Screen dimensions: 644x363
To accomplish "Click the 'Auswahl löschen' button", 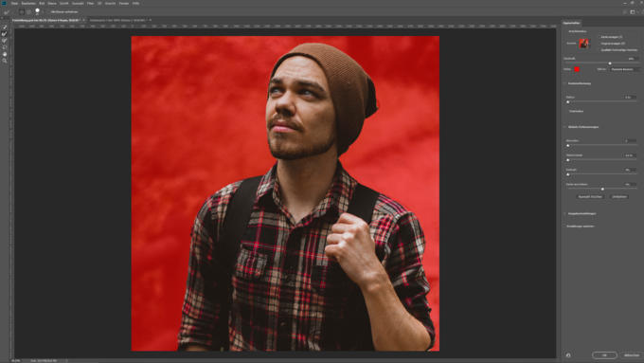I will (x=590, y=197).
